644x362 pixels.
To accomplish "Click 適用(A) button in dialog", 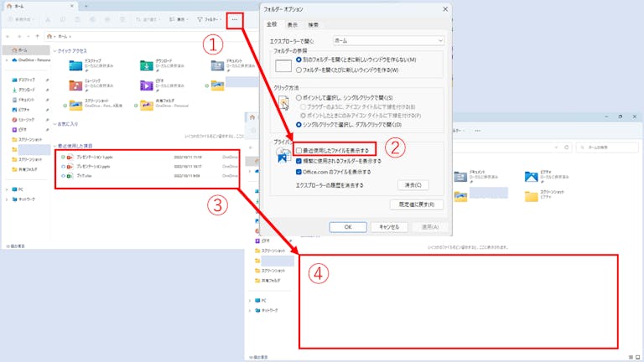I will point(430,227).
